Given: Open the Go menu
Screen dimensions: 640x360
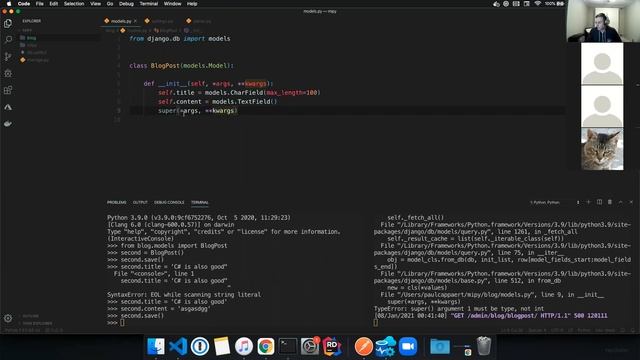Looking at the screenshot, I should [x=110, y=4].
